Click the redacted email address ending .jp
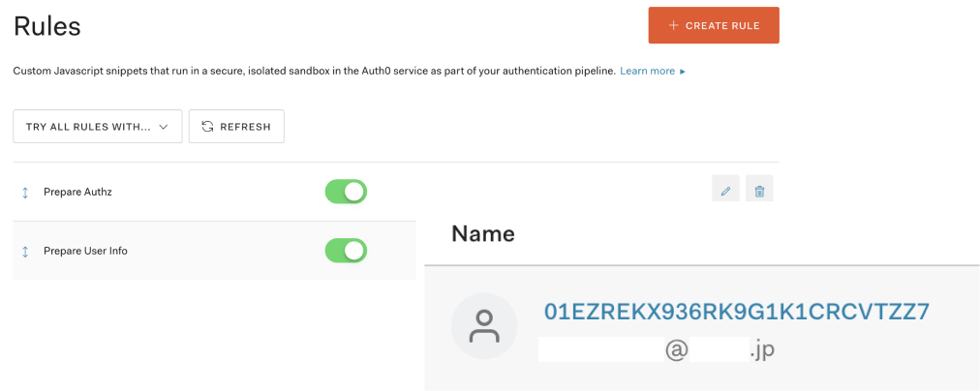The height and width of the screenshot is (391, 980). coord(657,349)
